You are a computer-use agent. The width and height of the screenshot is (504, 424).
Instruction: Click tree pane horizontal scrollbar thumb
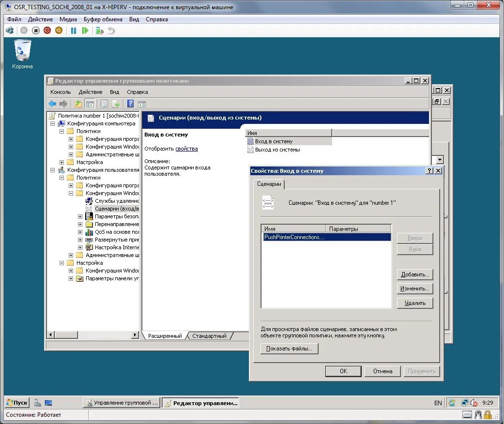point(66,334)
